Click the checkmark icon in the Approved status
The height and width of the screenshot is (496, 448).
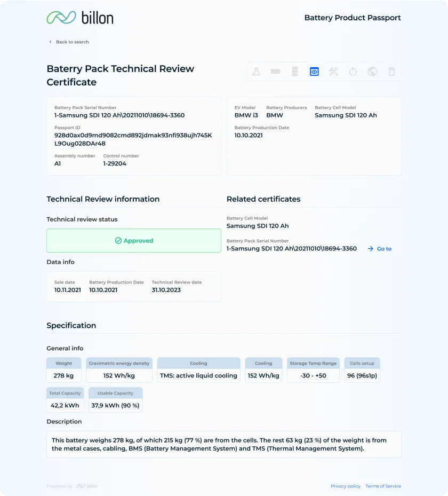point(118,241)
